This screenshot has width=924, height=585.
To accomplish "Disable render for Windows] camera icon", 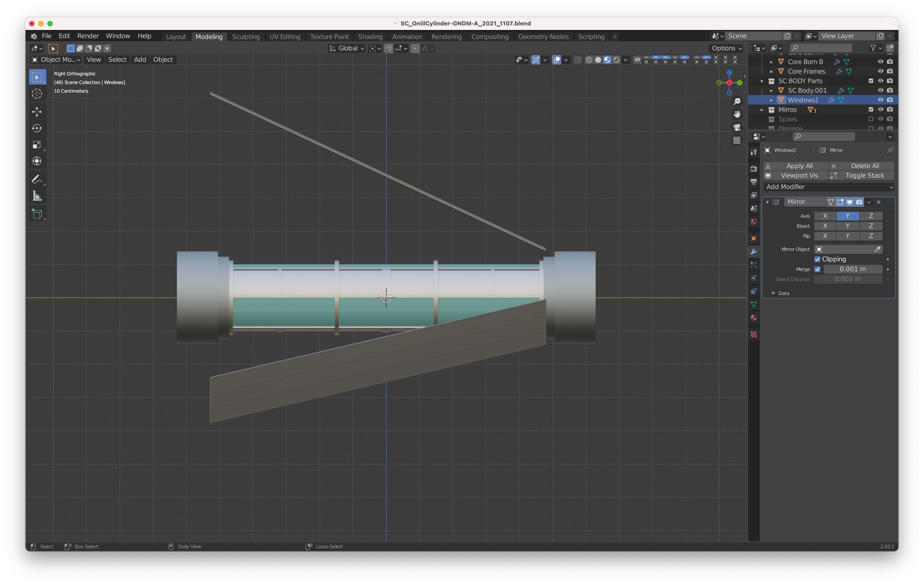I will (890, 100).
